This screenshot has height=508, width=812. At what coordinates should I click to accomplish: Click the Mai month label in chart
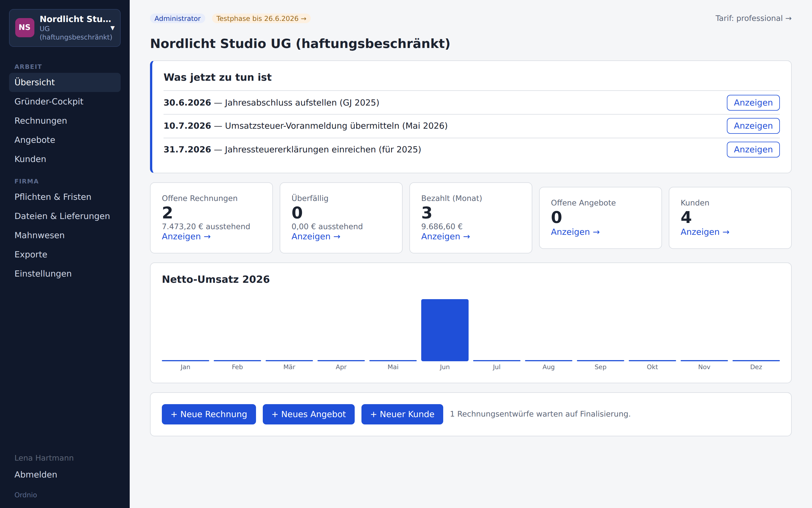tap(393, 367)
